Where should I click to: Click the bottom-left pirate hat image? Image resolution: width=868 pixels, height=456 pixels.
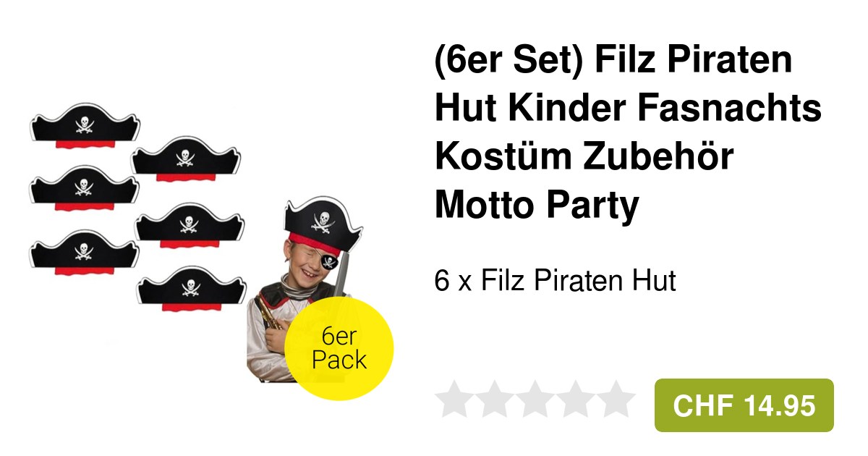(84, 253)
